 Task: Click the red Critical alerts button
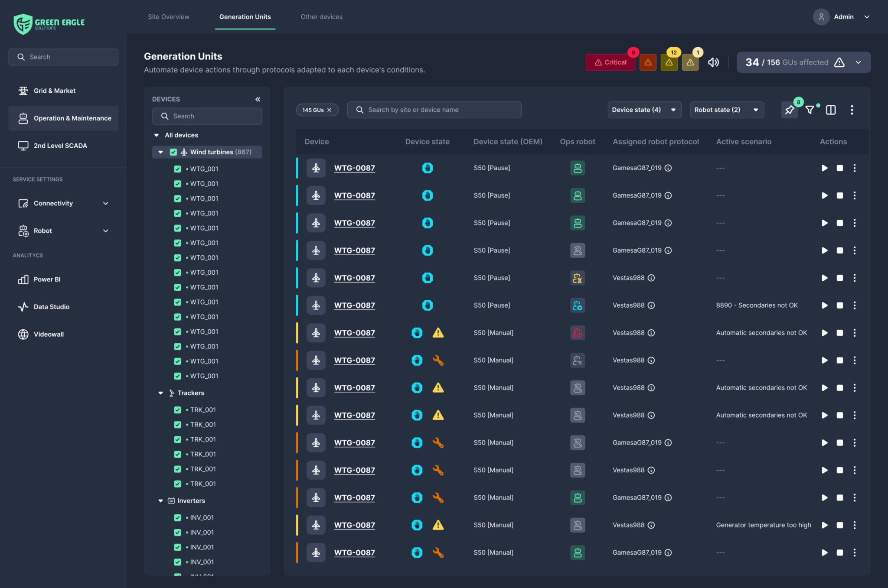pyautogui.click(x=610, y=62)
